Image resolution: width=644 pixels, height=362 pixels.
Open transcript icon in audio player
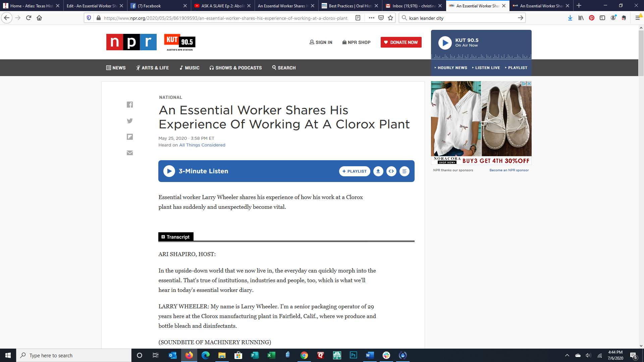[404, 171]
